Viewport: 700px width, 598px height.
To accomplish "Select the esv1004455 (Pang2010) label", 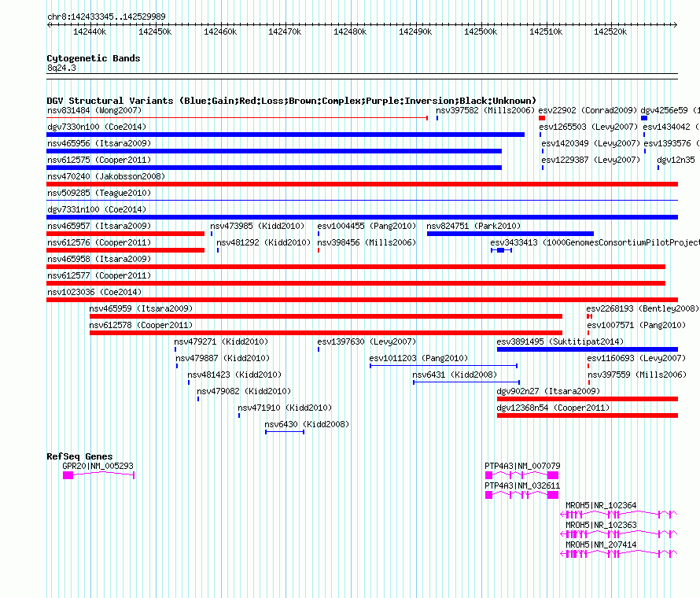I will tap(367, 226).
